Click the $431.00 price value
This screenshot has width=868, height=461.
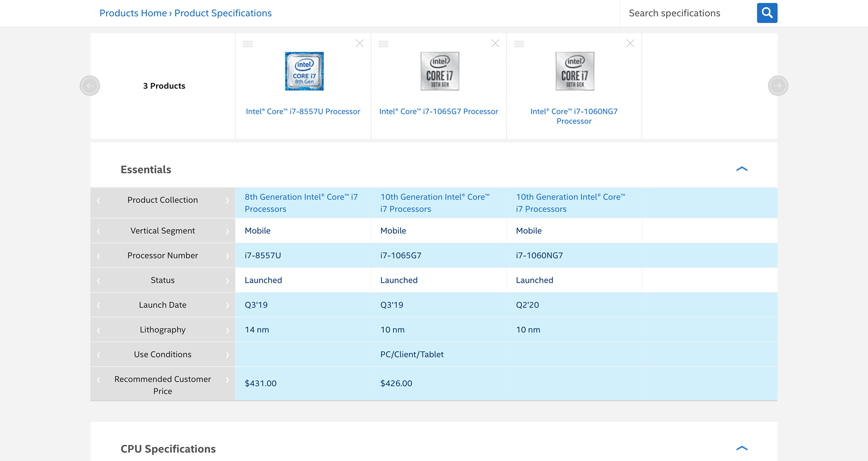tap(261, 383)
